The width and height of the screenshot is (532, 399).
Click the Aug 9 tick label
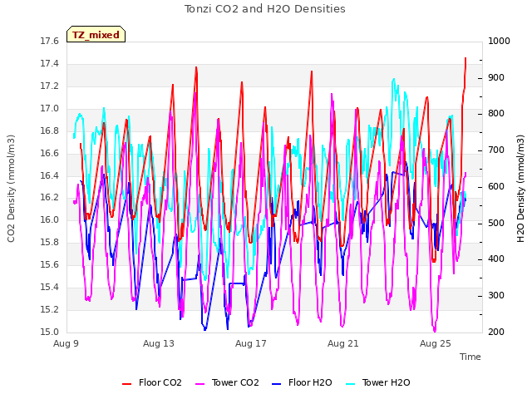pyautogui.click(x=66, y=343)
